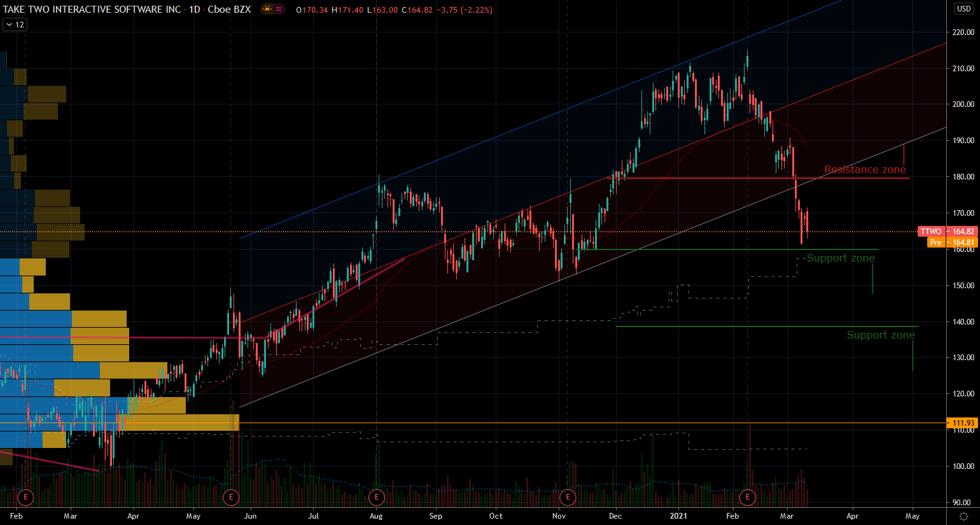Click the Dec label on time axis
This screenshot has height=525, width=980.
coord(615,516)
